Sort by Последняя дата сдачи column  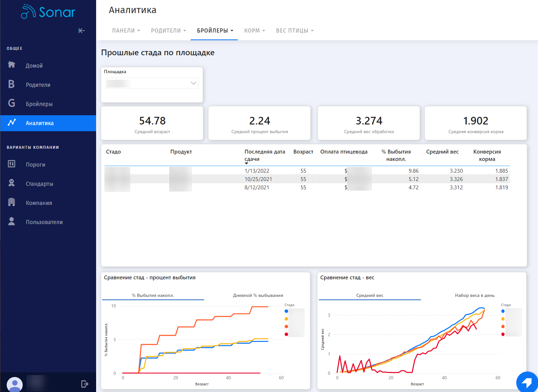265,155
